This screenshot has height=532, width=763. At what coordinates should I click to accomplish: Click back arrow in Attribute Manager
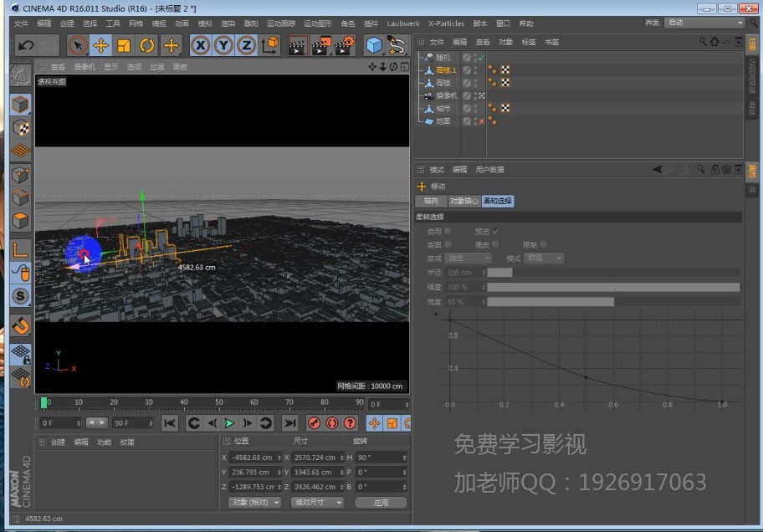click(658, 169)
